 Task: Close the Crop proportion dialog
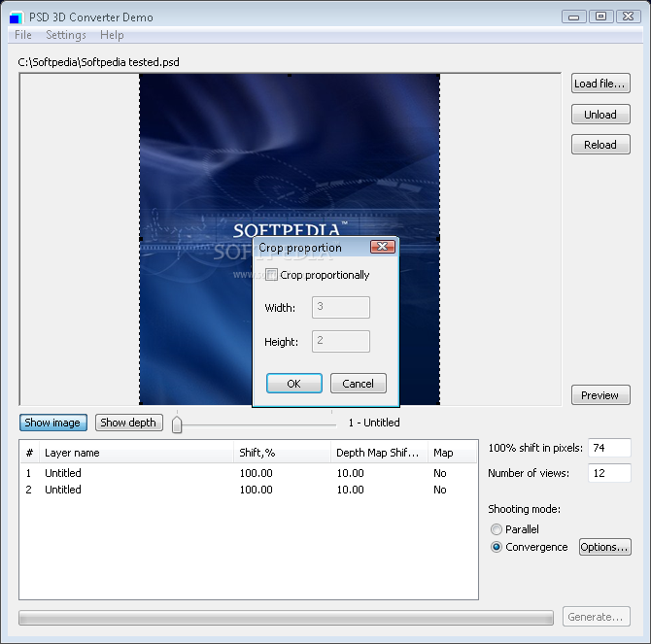[383, 247]
